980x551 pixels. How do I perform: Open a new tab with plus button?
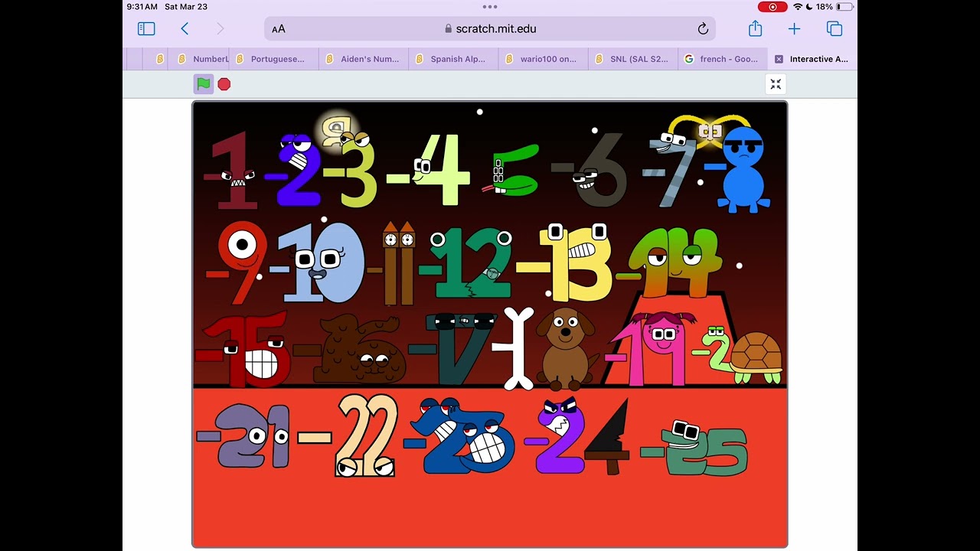pos(794,29)
